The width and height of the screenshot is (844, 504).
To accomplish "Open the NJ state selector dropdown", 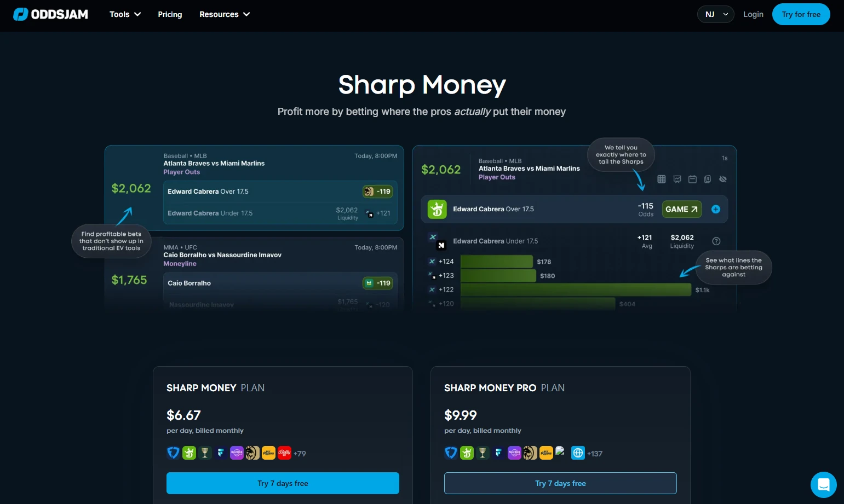I will click(715, 14).
